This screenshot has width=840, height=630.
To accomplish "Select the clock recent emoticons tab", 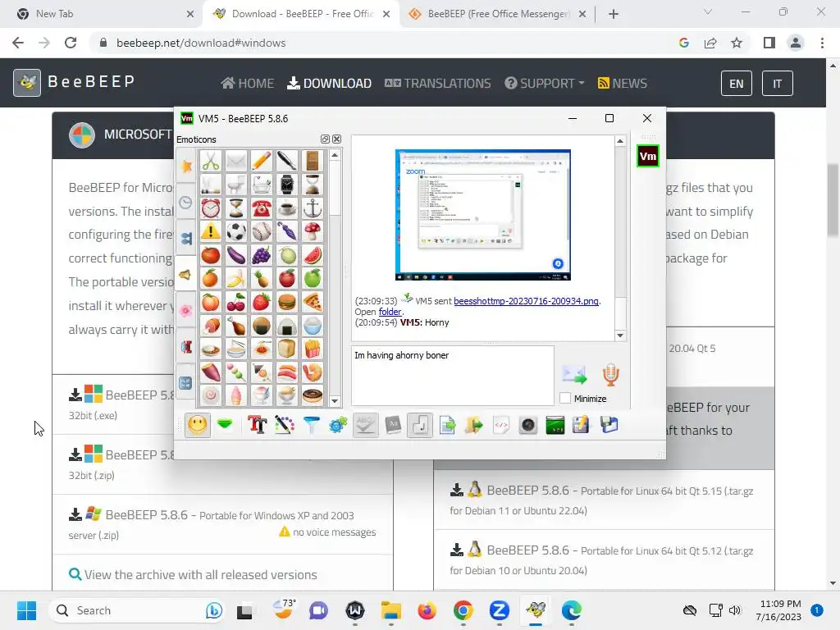I will coord(186,202).
